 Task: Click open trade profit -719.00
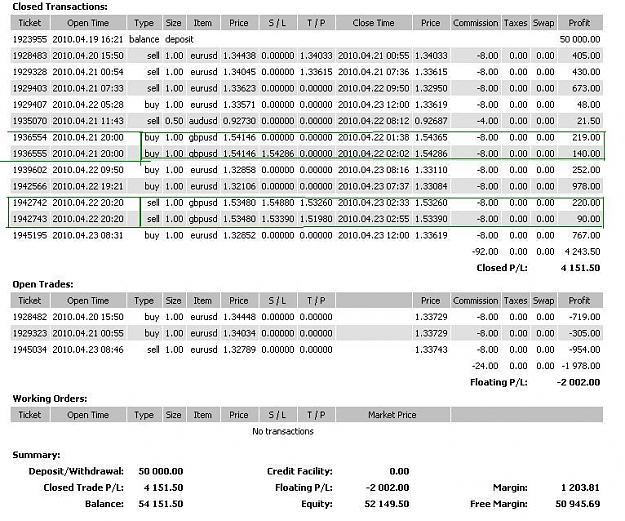pos(584,317)
